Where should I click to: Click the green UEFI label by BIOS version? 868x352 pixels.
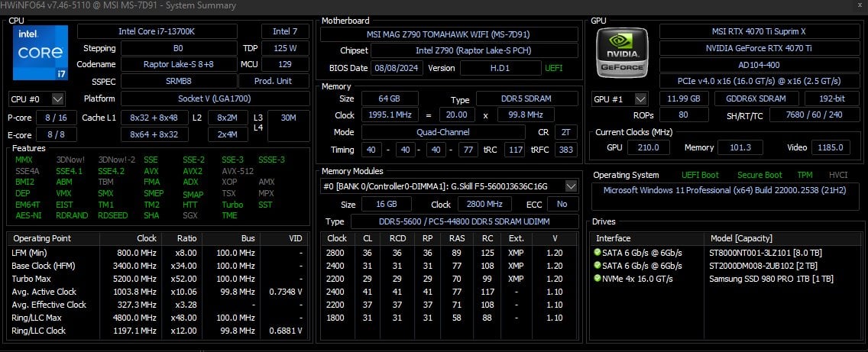click(553, 68)
